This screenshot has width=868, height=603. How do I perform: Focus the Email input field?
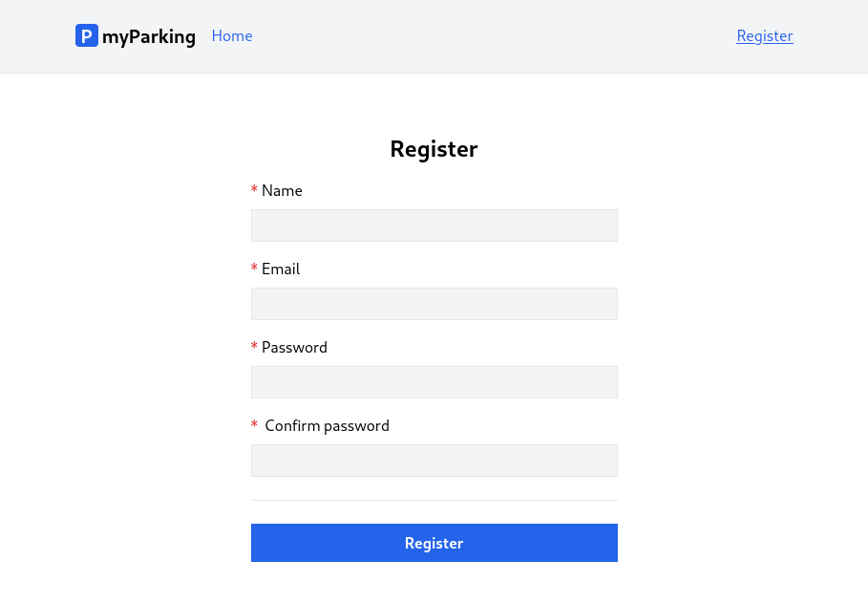[434, 304]
